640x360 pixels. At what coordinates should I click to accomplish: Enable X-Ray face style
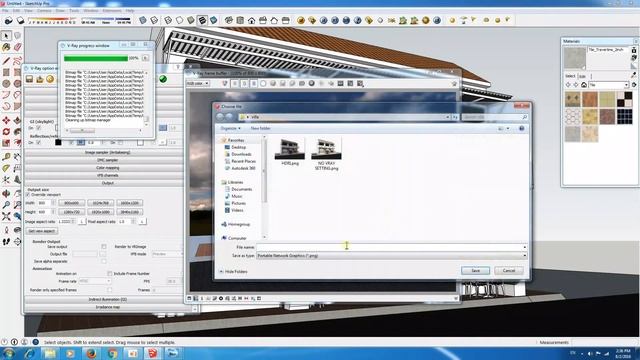click(143, 20)
